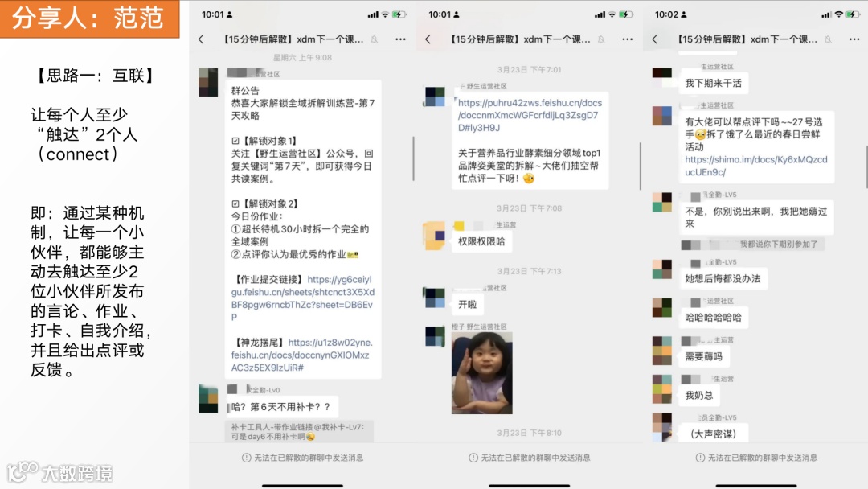This screenshot has height=489, width=868.
Task: Click scrollbar in the first chat screen
Action: point(414,158)
